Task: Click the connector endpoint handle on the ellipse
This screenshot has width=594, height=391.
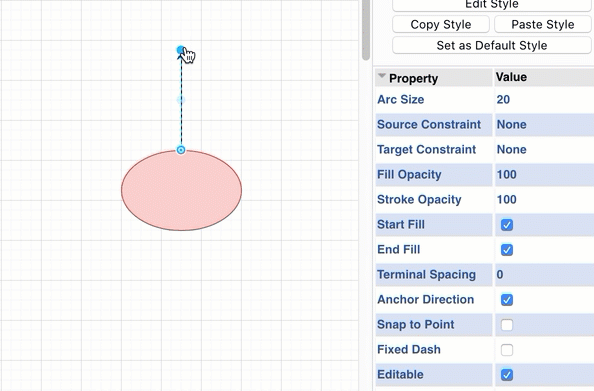Action: [x=181, y=150]
